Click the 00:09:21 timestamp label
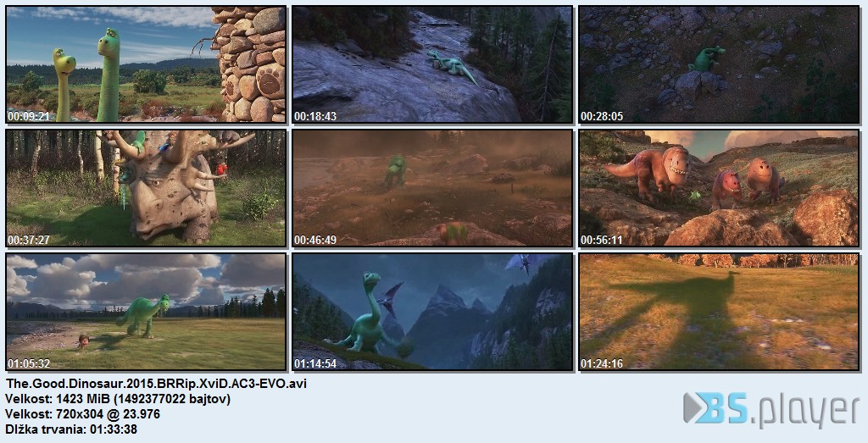 (29, 116)
